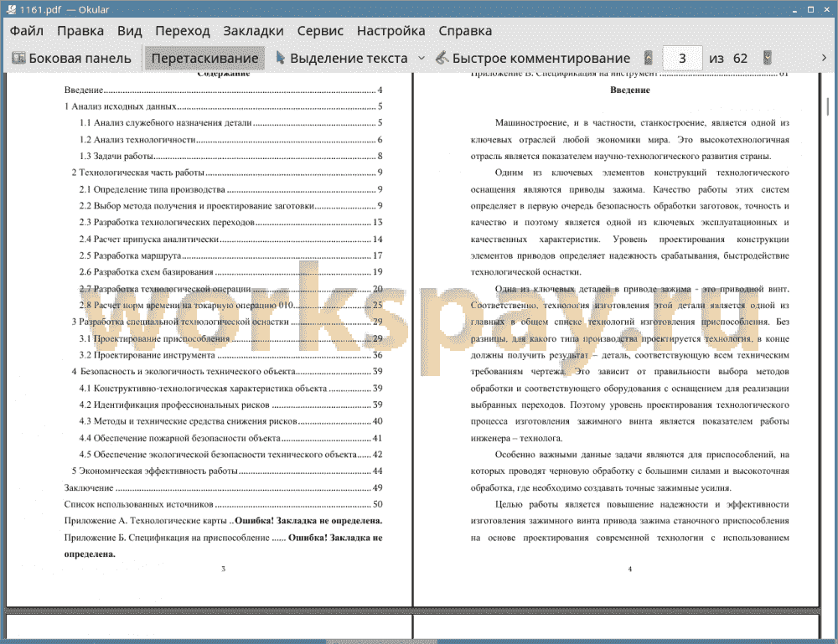This screenshot has height=644, width=838.
Task: Click contents entry 4.4 Обеспечение пожарной безопасности
Action: [231, 439]
